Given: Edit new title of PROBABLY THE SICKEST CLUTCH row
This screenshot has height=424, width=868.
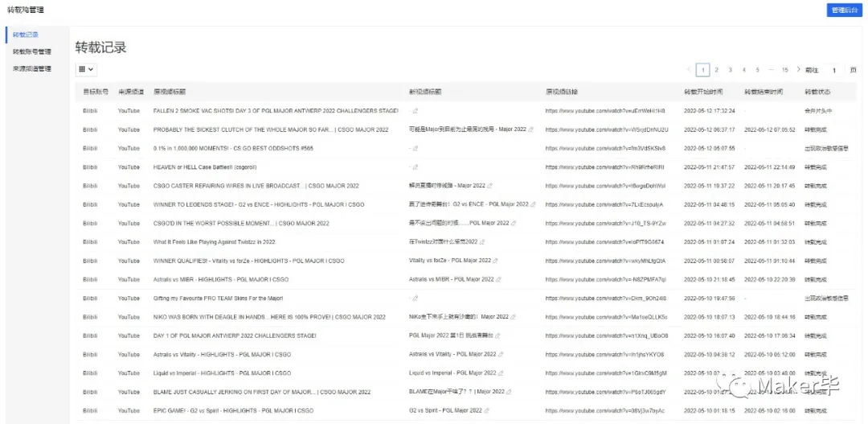Looking at the screenshot, I should (531, 130).
